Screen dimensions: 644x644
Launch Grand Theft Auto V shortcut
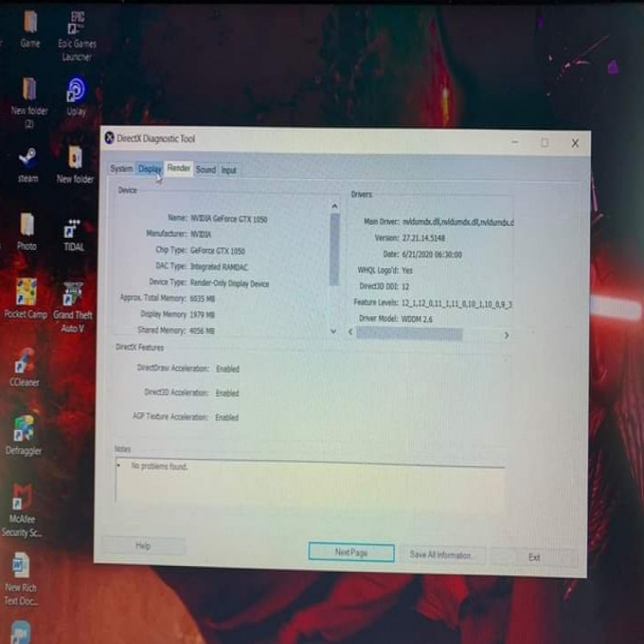click(73, 295)
